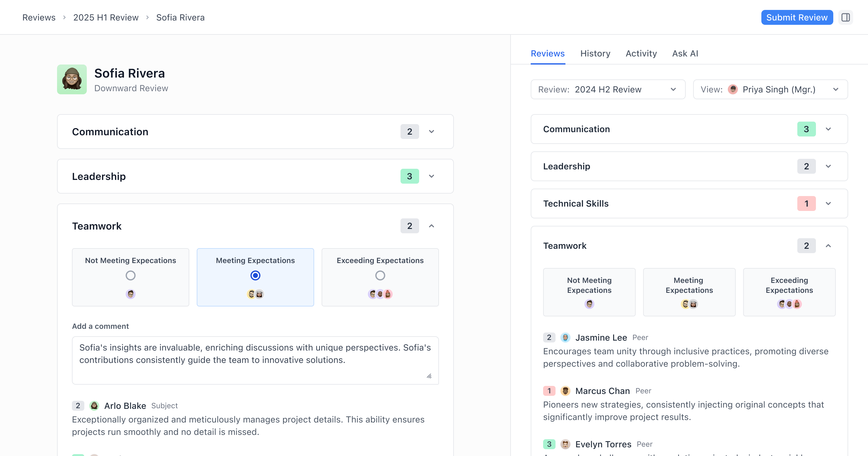Click inside the Teamwork comment text box

tap(255, 360)
